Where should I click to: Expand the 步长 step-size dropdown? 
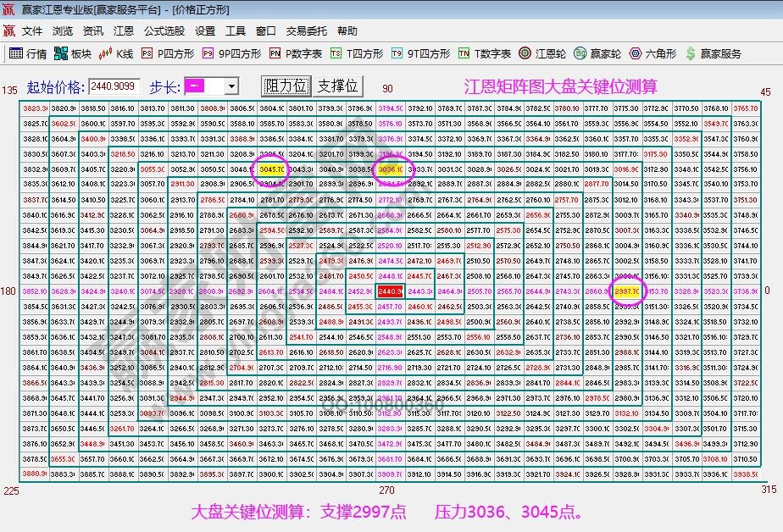pos(230,86)
